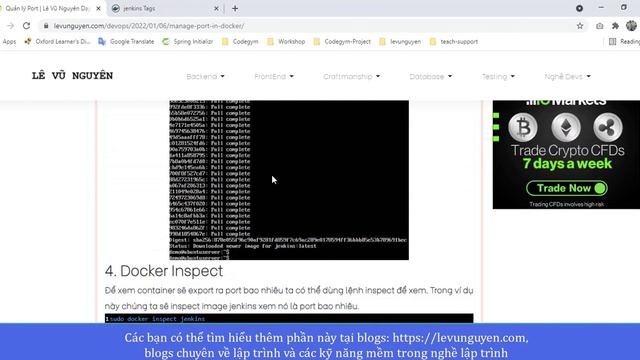Viewport: 640px width, 360px height.
Task: Bookmark this page with the star icon
Action: coord(580,26)
